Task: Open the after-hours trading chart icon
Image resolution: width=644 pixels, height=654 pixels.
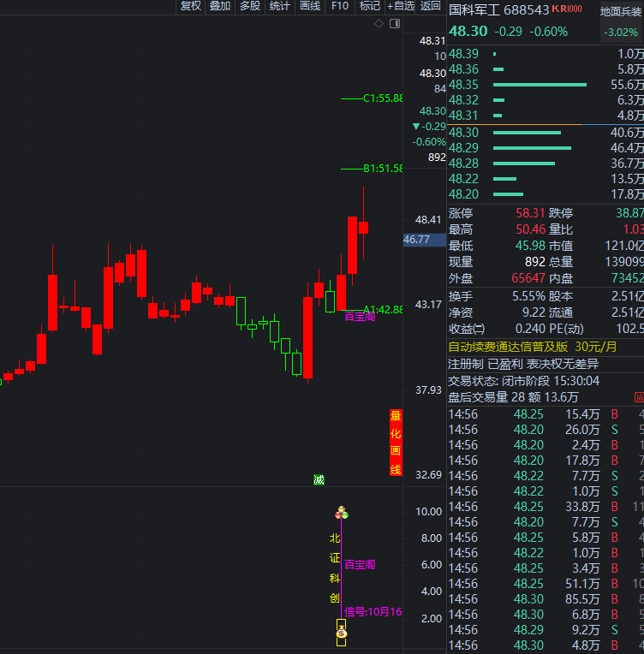Action: (639, 397)
